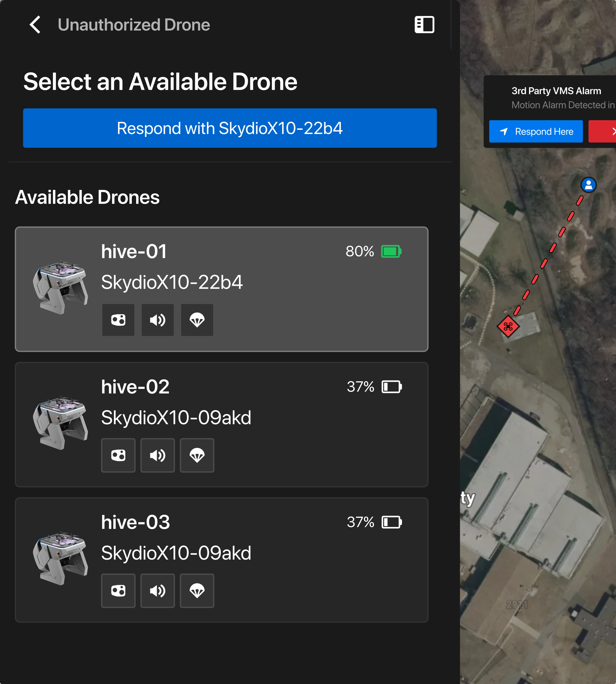Click the 37% battery value on hive-02
This screenshot has height=684, width=616.
click(360, 387)
